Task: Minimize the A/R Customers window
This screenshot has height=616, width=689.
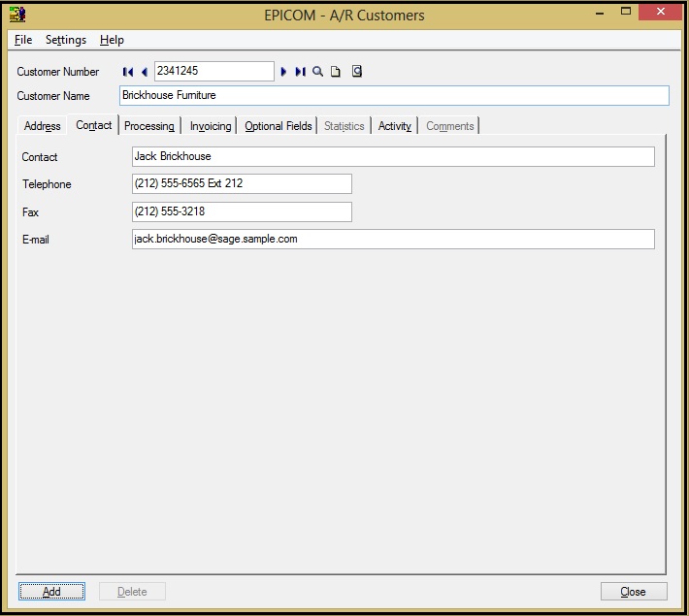Action: (600, 13)
